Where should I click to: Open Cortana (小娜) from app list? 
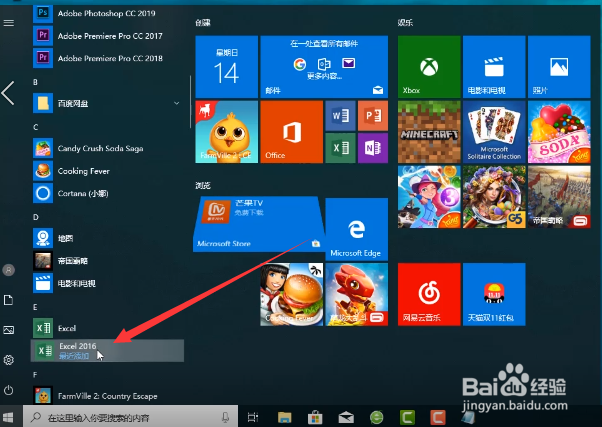[108, 193]
